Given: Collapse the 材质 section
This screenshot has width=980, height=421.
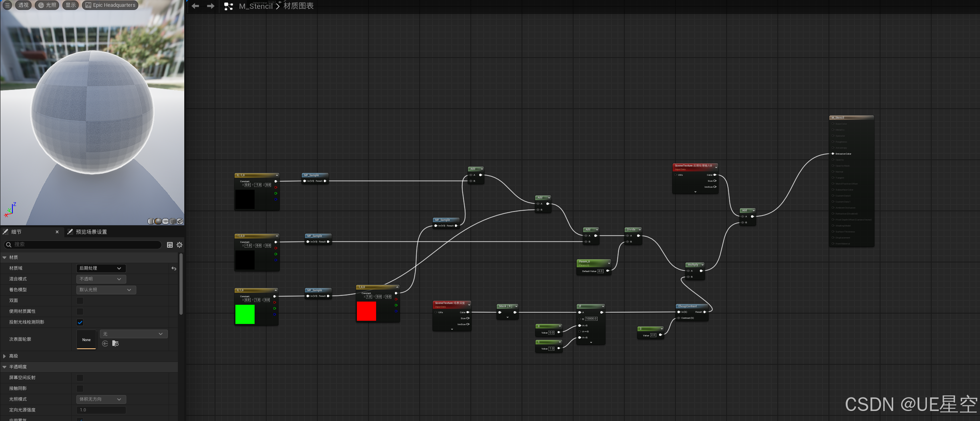Looking at the screenshot, I should click(4, 258).
